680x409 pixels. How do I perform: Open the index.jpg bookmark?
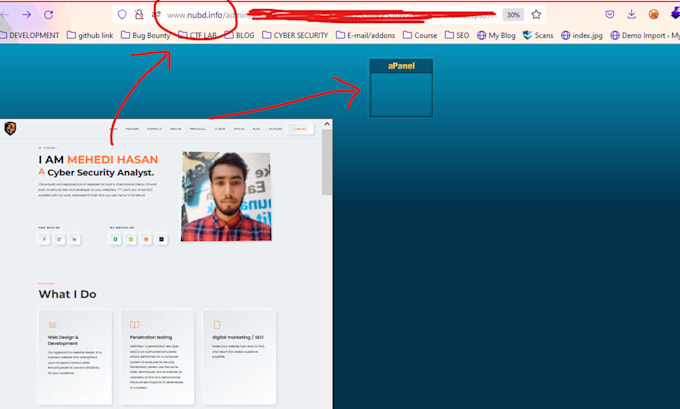coord(582,36)
